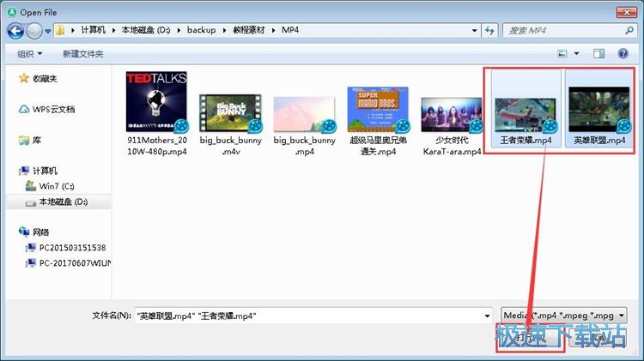The height and width of the screenshot is (361, 644).
Task: Select big_buck_bunny.mp4 video thumbnail
Action: 304,114
